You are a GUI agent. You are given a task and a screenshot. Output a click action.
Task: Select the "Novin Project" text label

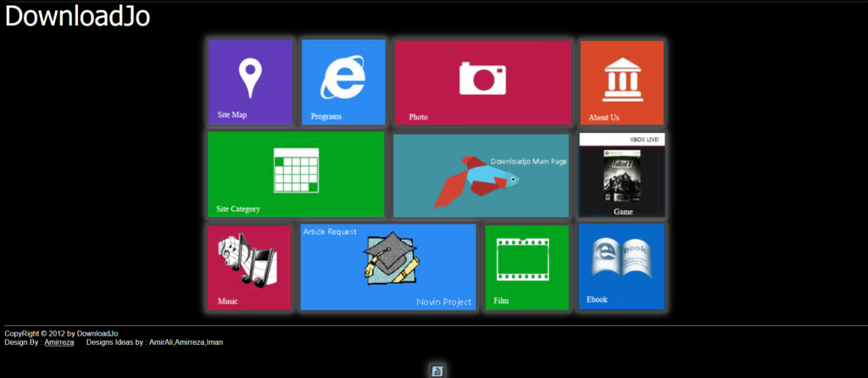click(x=443, y=302)
